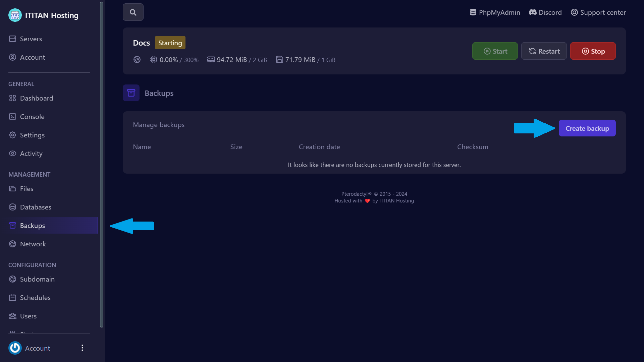Click the sidebar vertical scrollbar
This screenshot has height=362, width=644.
tap(102, 164)
